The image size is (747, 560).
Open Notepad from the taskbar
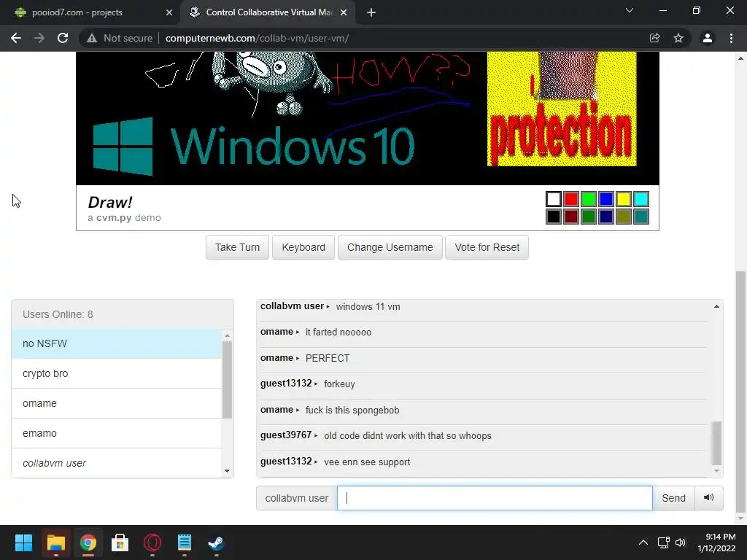[185, 542]
